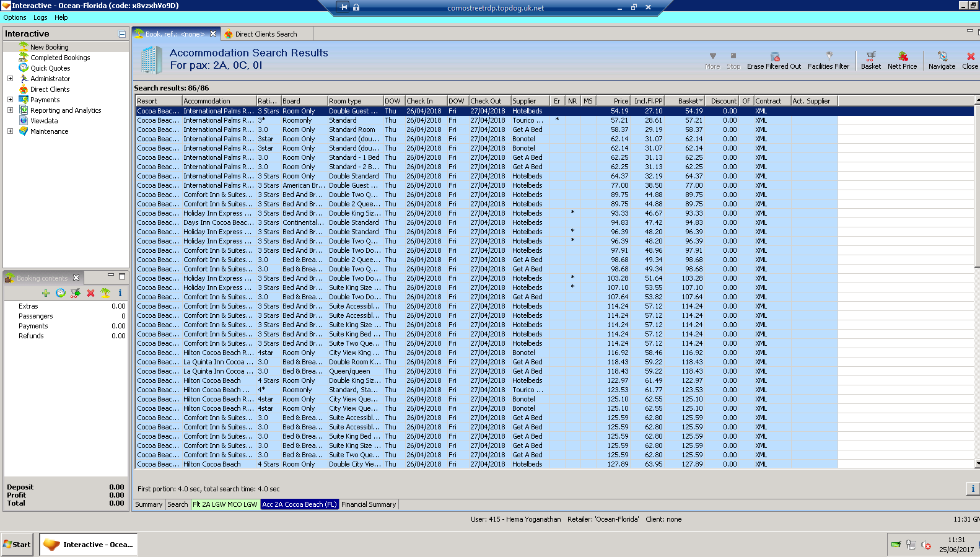Click the system tray clock 11:31
980x557 pixels.
point(956,540)
